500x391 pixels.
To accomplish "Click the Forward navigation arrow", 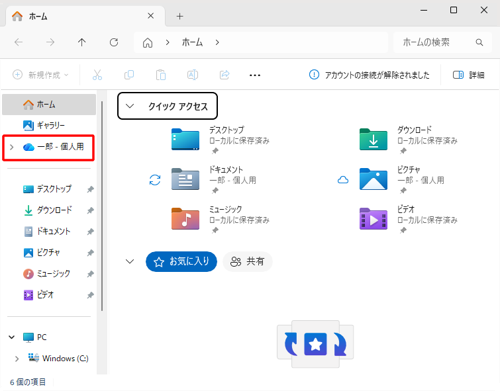I will coord(50,42).
